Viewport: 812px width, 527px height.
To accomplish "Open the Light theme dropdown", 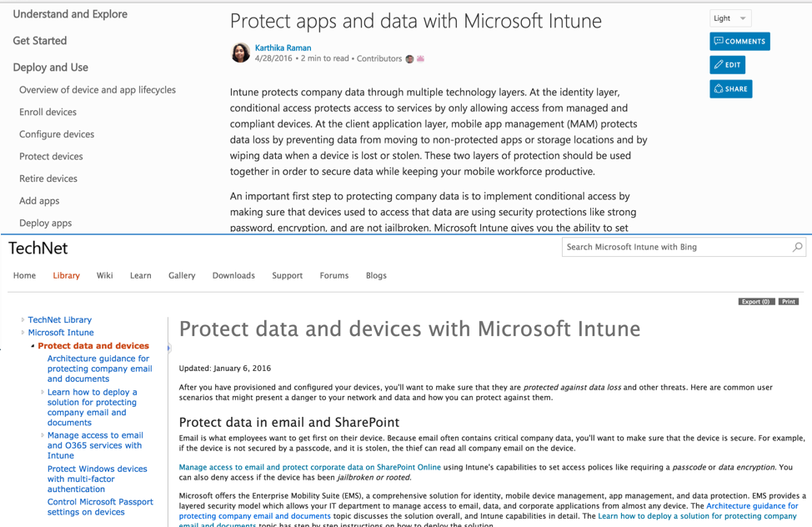I will (729, 18).
